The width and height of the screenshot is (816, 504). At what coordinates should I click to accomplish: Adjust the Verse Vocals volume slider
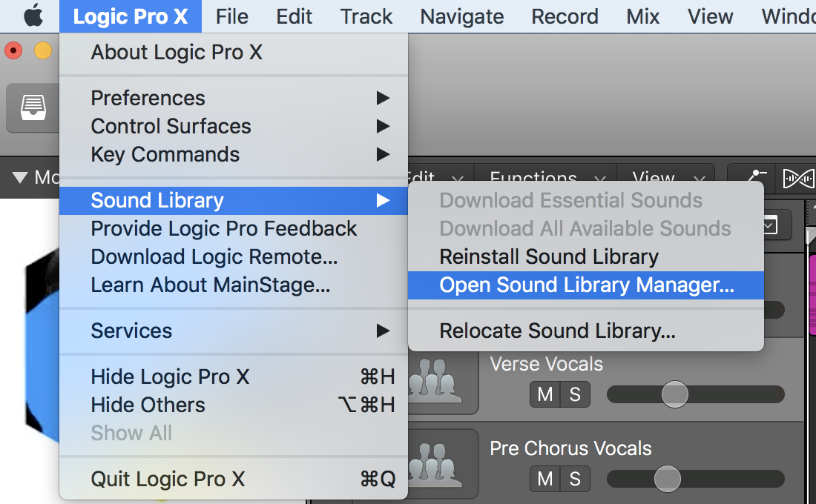tap(675, 394)
